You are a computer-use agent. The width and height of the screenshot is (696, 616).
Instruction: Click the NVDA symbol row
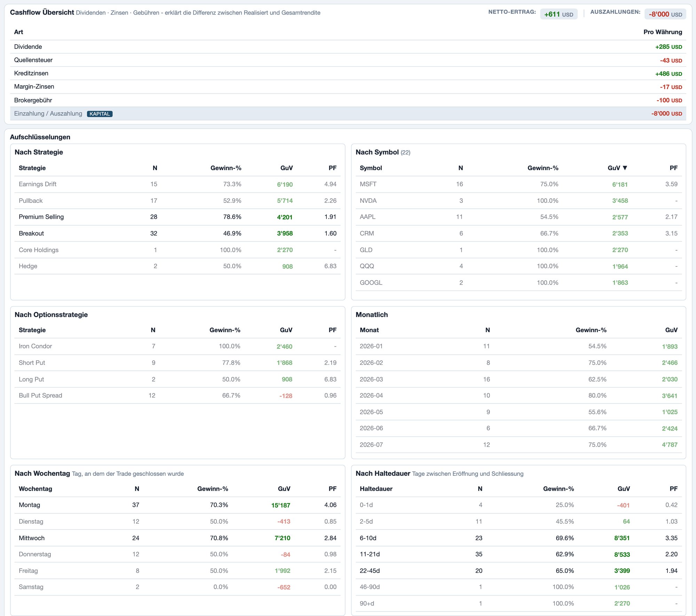[519, 201]
